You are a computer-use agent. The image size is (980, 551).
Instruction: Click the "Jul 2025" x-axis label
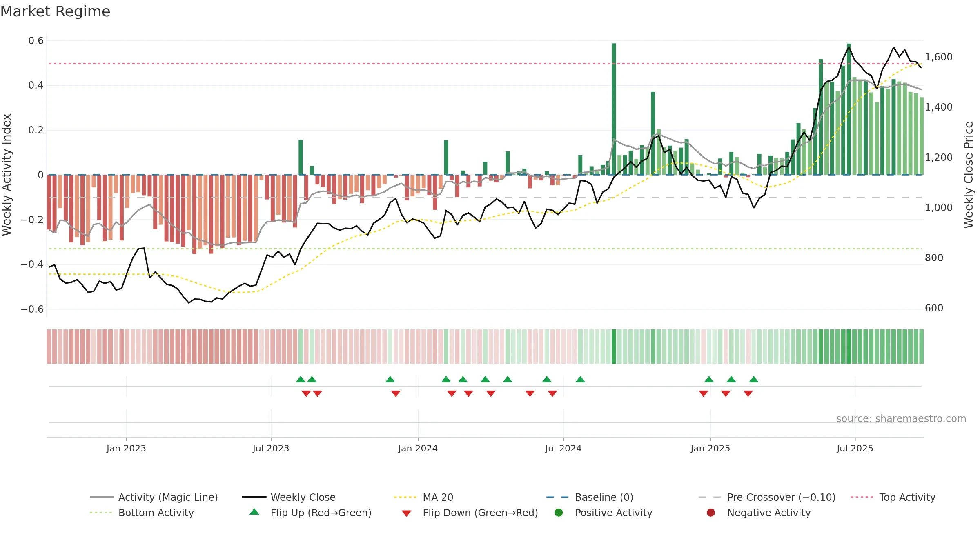click(x=855, y=449)
